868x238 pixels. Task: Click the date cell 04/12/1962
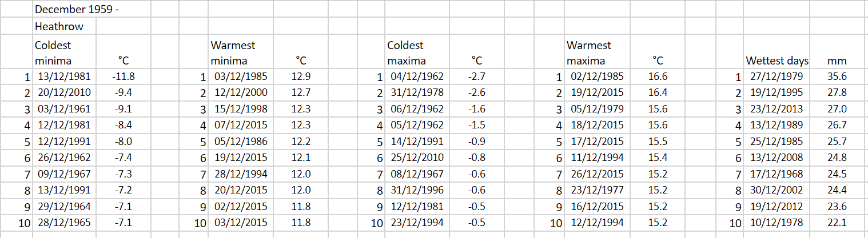(416, 76)
